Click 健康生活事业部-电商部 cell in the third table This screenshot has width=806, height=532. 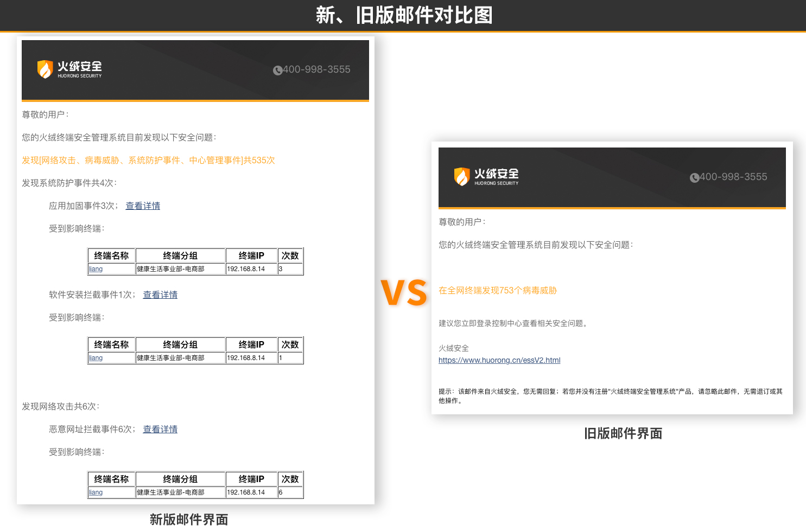click(180, 492)
